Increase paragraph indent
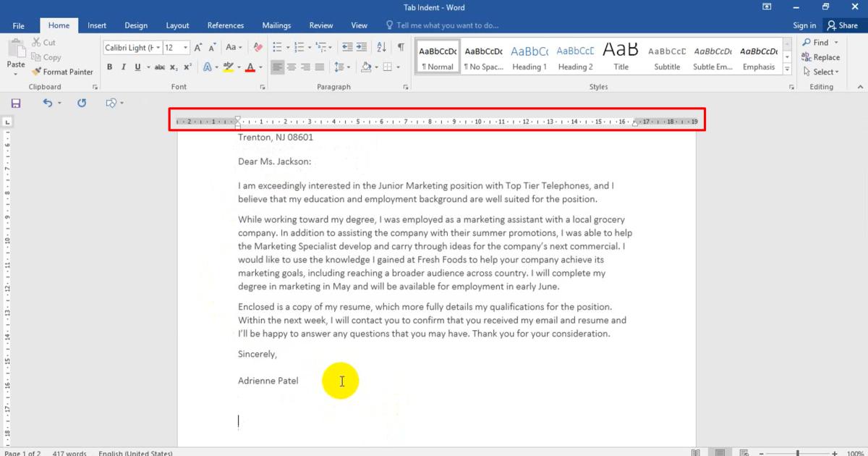Screen dimensions: 868x456 [362, 47]
